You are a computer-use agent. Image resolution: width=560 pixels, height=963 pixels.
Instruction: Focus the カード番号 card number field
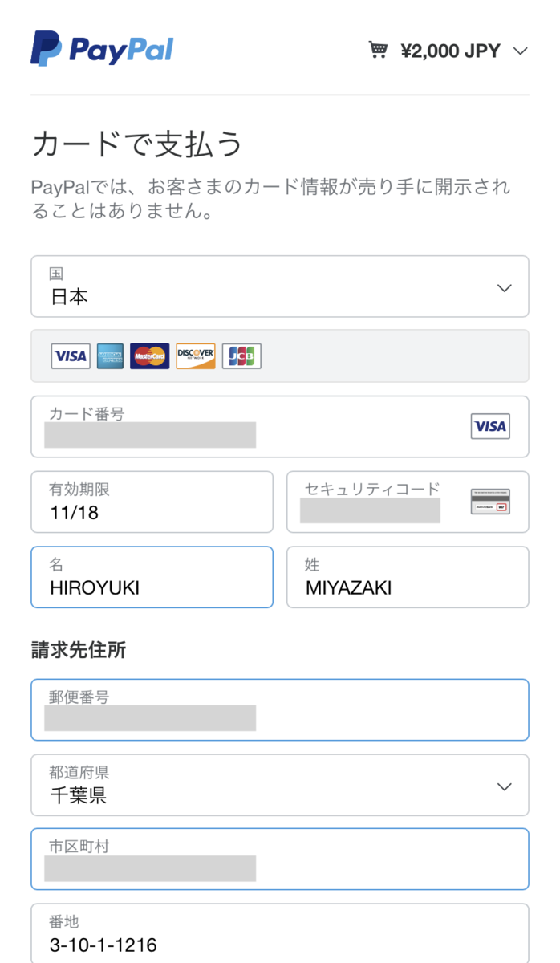click(x=280, y=426)
